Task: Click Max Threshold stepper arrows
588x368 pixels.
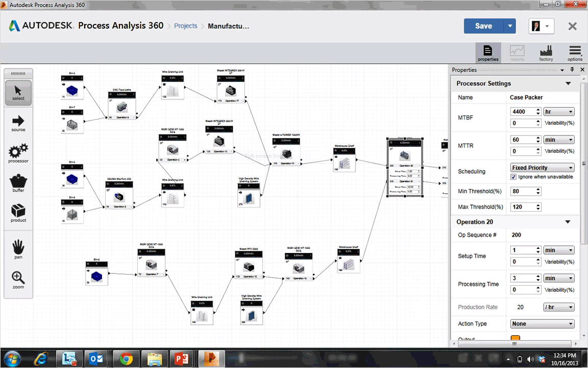Action: point(538,207)
